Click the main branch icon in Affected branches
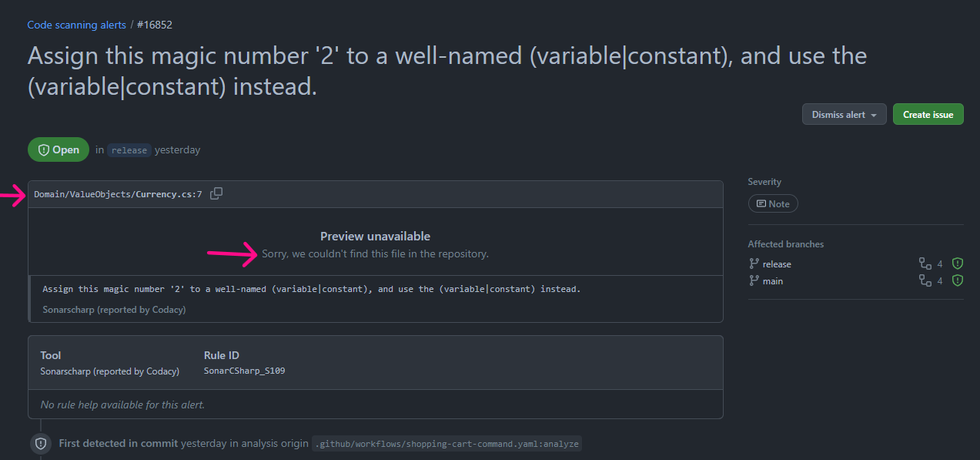Image resolution: width=980 pixels, height=460 pixels. [x=754, y=281]
